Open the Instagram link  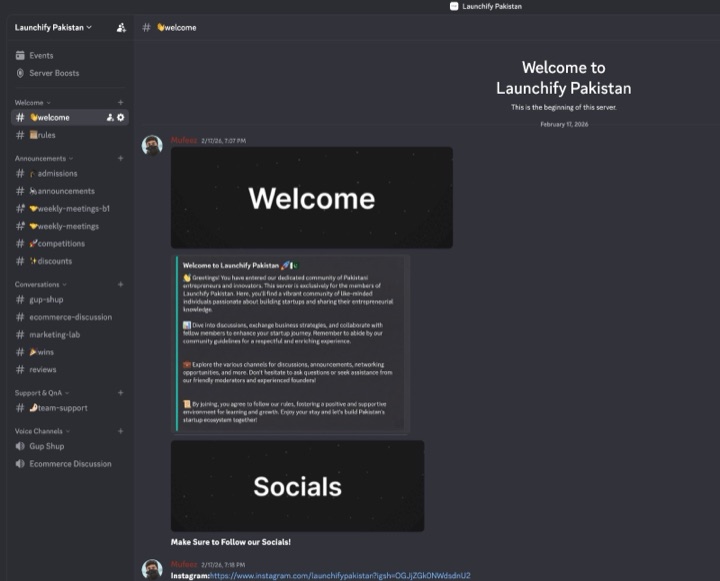pyautogui.click(x=340, y=575)
